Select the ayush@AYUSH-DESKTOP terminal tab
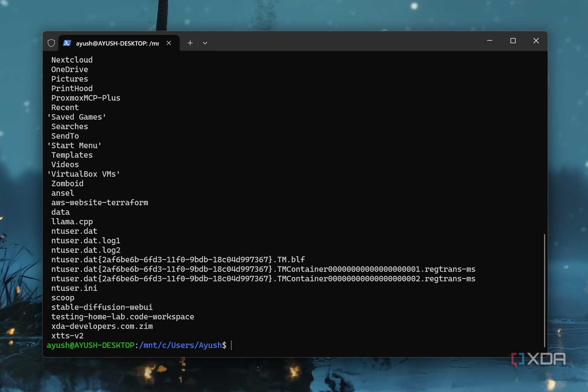Viewport: 588px width, 392px height. point(119,43)
